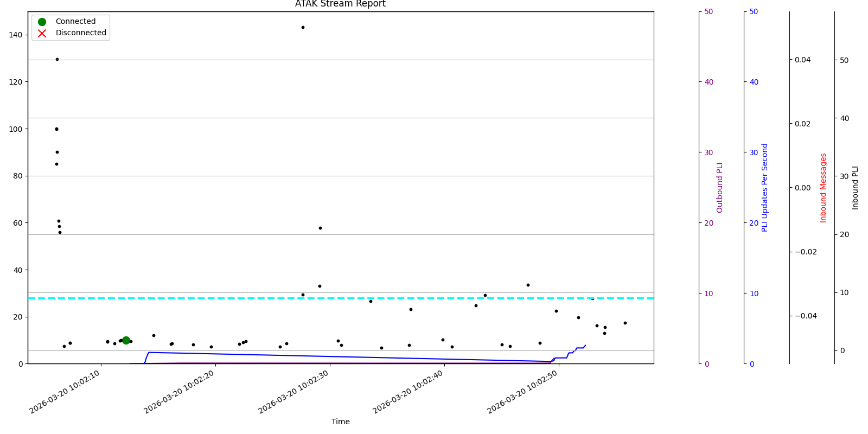Click the blue PLI Updates Per Second label
The width and height of the screenshot is (868, 434).
[x=765, y=188]
